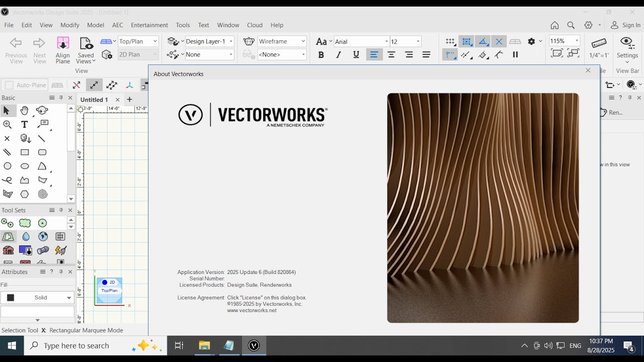The height and width of the screenshot is (362, 644).
Task: Apply Italic text formatting
Action: point(339,55)
